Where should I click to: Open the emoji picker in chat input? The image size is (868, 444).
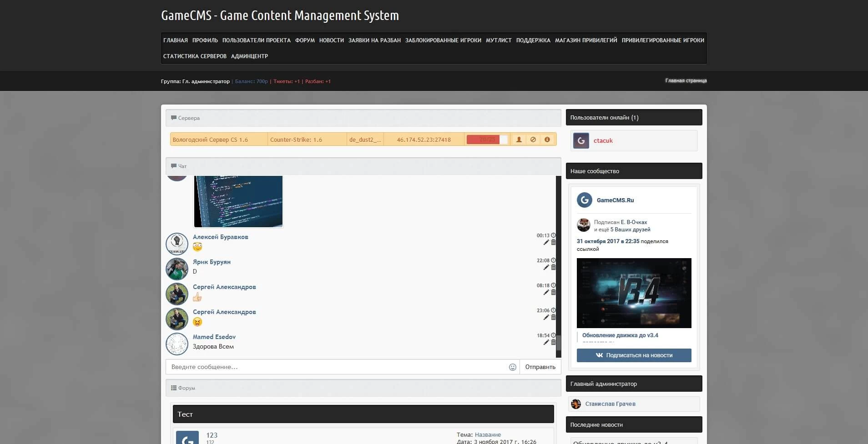pos(512,367)
